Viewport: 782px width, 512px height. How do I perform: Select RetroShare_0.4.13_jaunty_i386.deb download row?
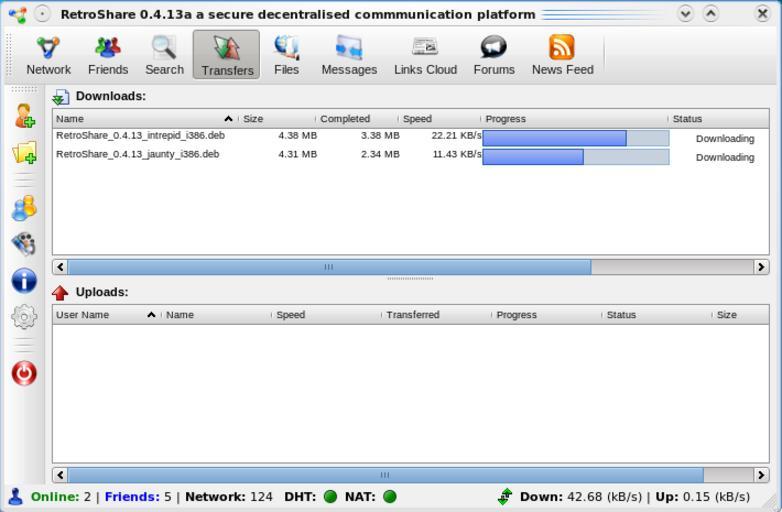tap(137, 155)
